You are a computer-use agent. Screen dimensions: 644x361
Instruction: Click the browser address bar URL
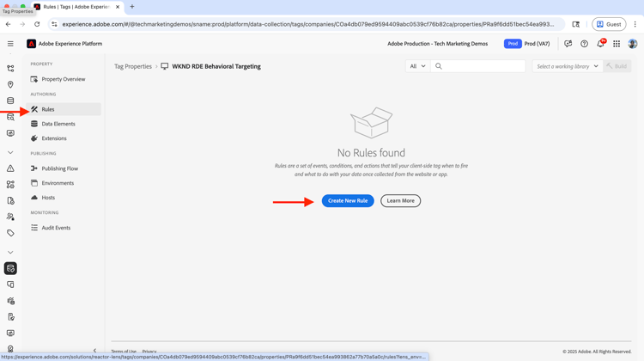[x=308, y=24]
